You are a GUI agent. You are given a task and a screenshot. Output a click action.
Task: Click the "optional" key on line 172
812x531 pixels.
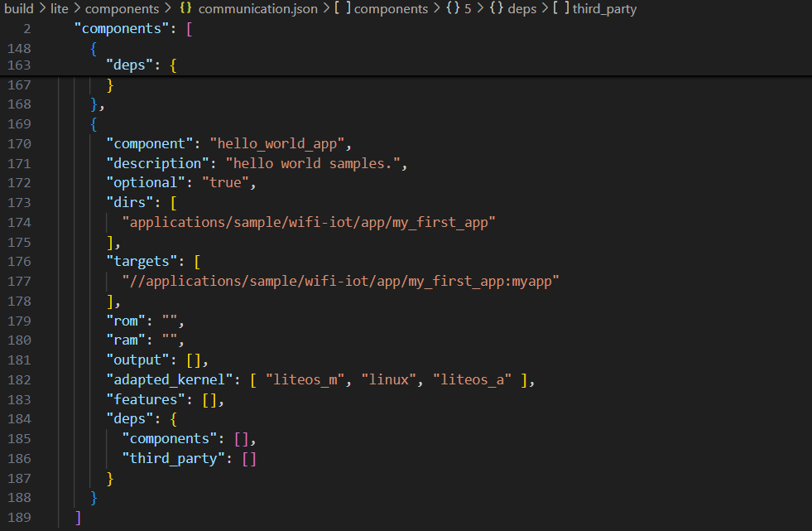145,183
